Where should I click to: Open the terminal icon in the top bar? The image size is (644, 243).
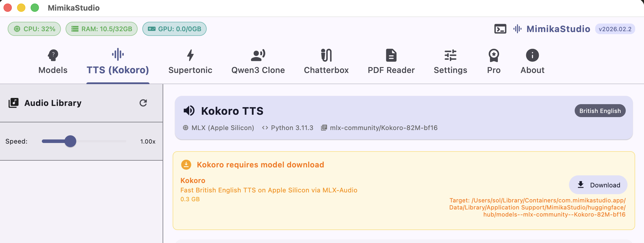500,29
